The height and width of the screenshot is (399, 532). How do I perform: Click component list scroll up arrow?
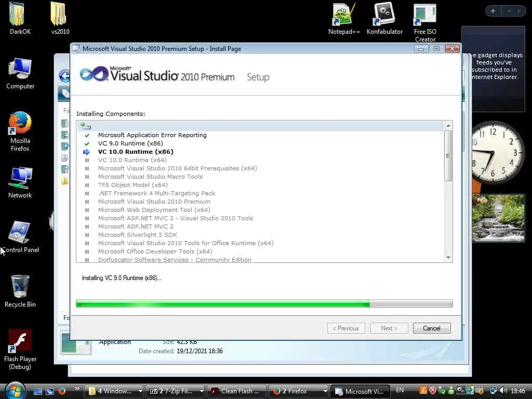click(x=448, y=126)
